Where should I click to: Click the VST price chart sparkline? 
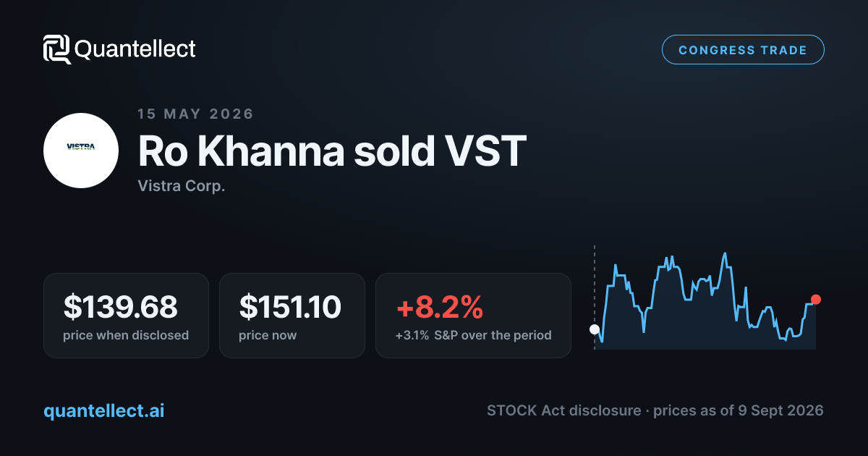[x=705, y=302]
